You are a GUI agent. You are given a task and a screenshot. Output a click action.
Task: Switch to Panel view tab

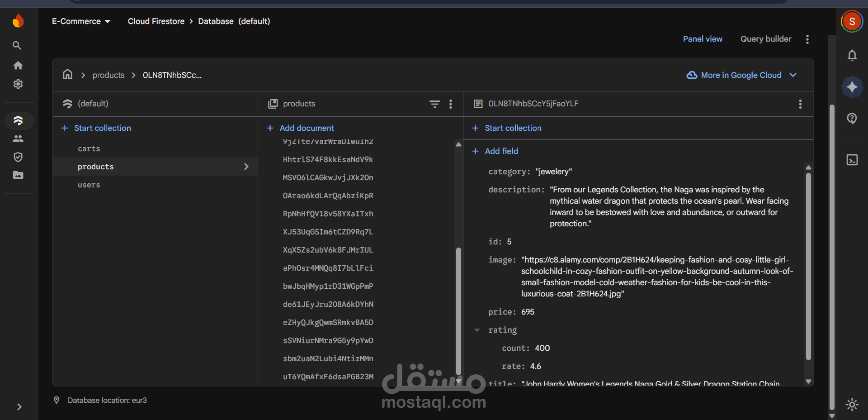[703, 39]
